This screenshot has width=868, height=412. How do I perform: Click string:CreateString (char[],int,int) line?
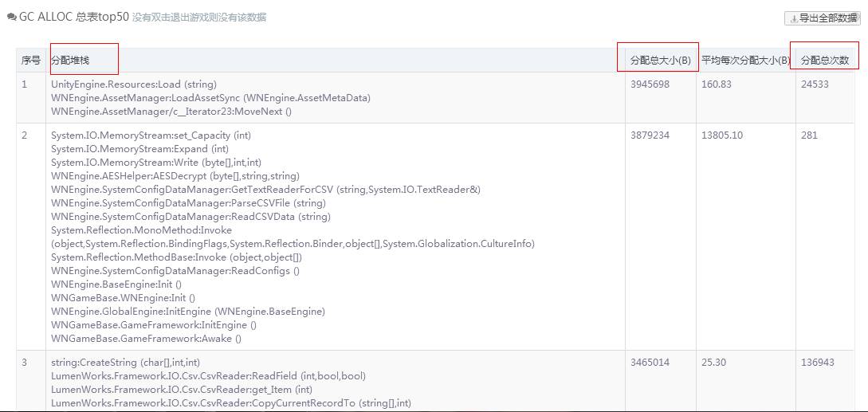point(125,363)
